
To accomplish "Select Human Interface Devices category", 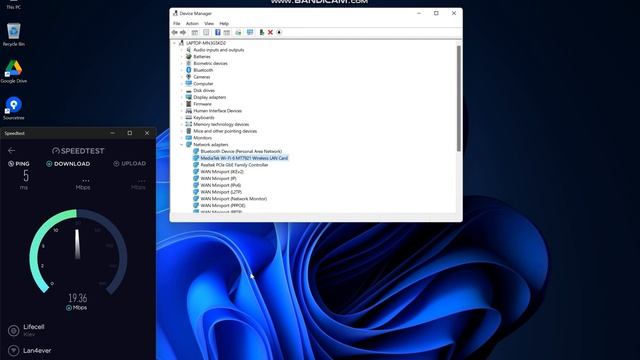I will click(217, 111).
